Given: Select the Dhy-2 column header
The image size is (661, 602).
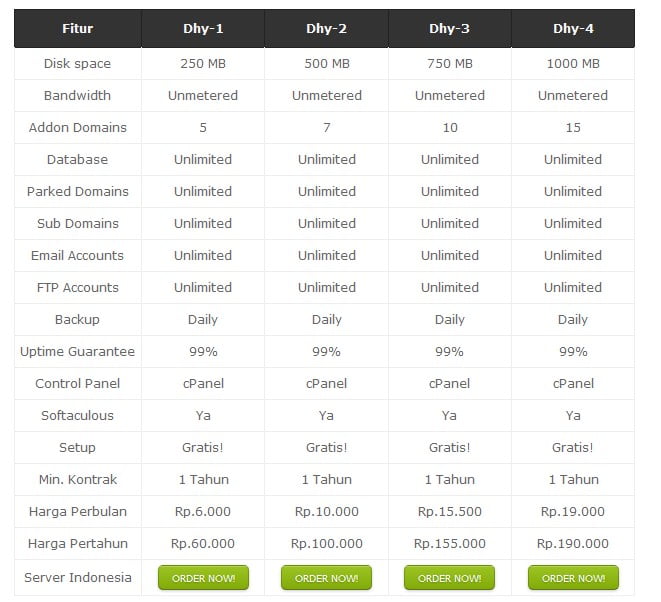Looking at the screenshot, I should 327,29.
